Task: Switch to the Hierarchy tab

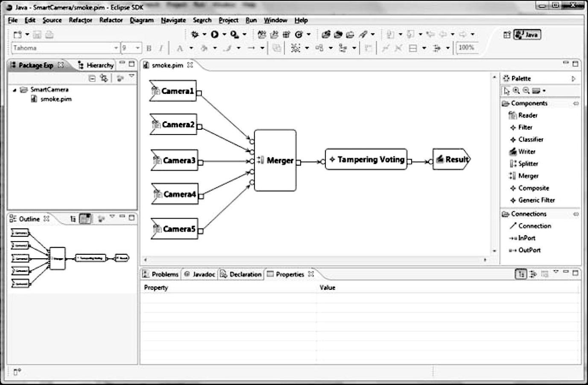Action: point(96,65)
